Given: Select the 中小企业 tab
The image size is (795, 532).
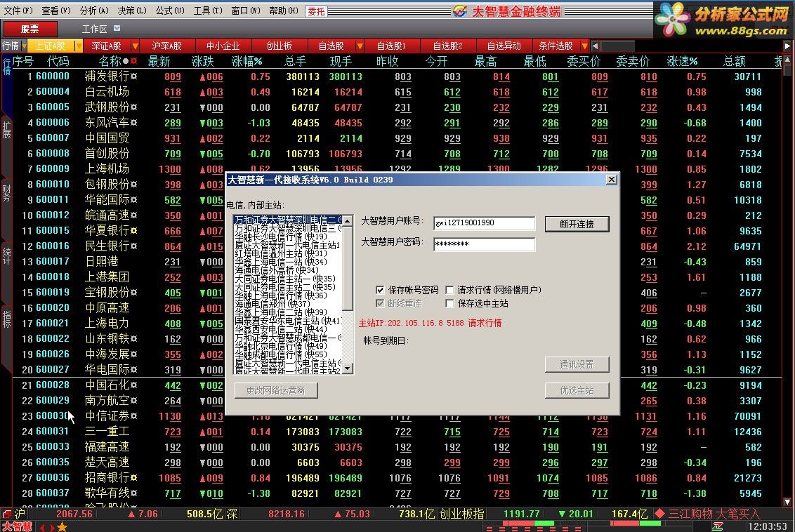Looking at the screenshot, I should [223, 46].
